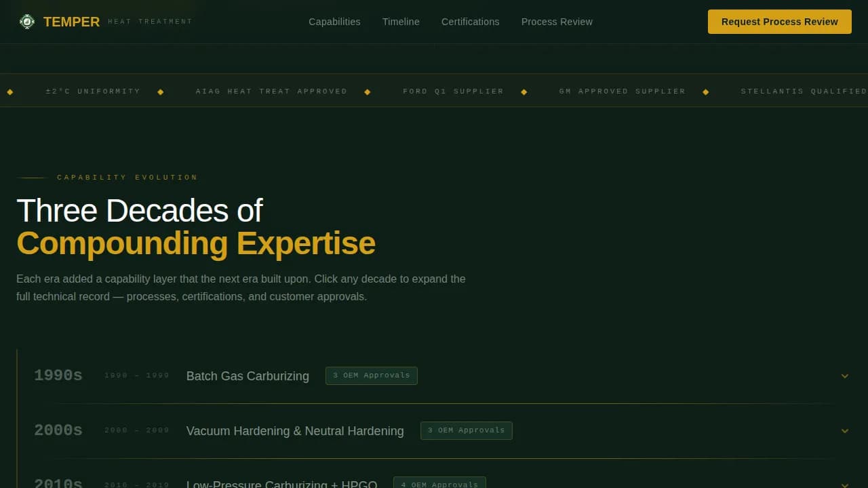The width and height of the screenshot is (868, 488).
Task: Expand the 1990s Batch Gas Carburizing entry
Action: click(x=845, y=375)
